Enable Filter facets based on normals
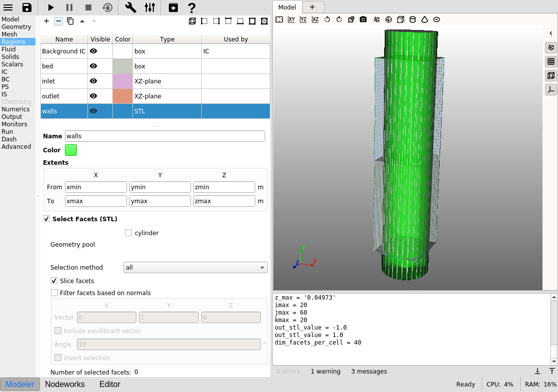558x392 pixels. tap(54, 293)
